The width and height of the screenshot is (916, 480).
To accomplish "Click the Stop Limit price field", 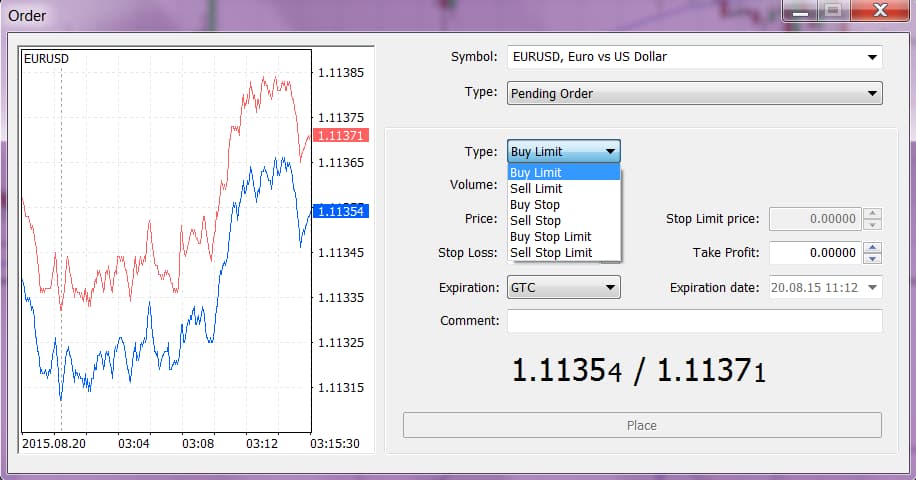I will [x=816, y=219].
